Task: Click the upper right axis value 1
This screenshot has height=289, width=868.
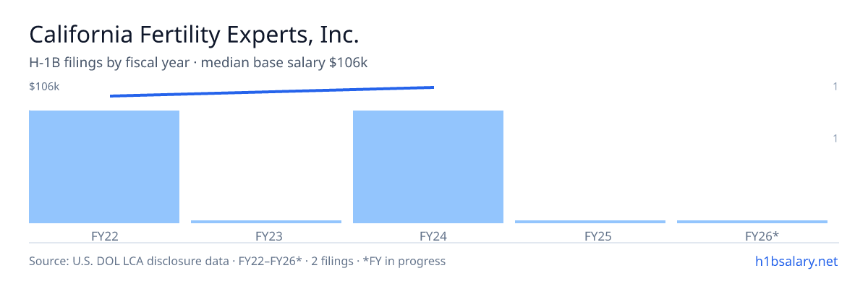Action: tap(835, 87)
